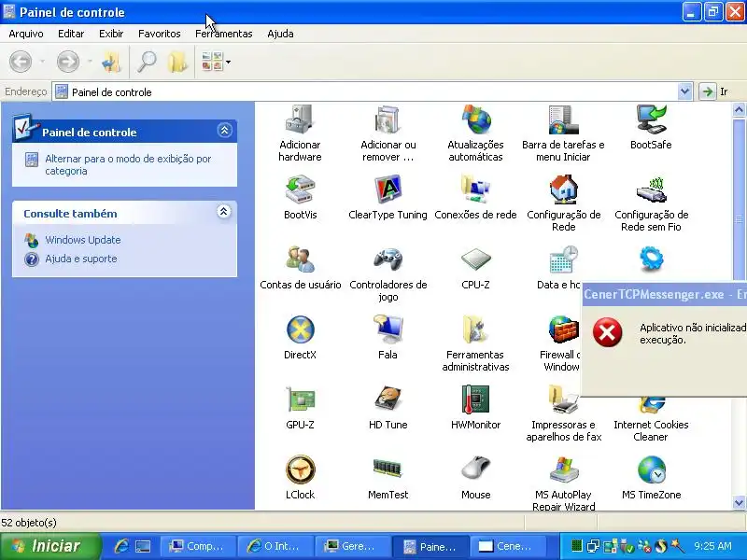Launch Internet Explorer from quick launch

(x=121, y=546)
